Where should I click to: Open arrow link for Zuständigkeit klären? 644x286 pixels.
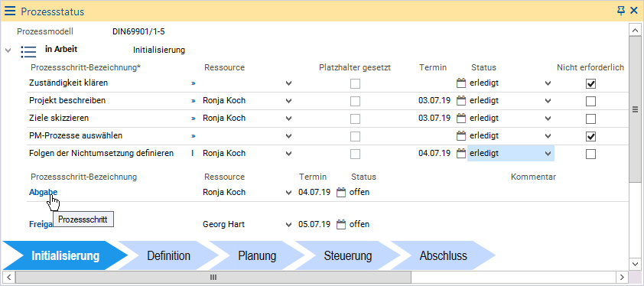[193, 83]
